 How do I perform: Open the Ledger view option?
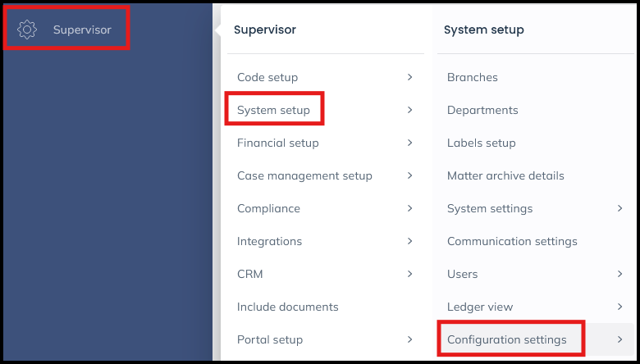click(x=480, y=307)
